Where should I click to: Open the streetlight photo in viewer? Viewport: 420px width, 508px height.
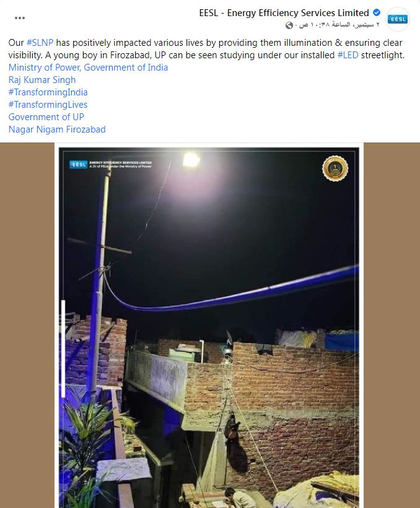click(209, 325)
